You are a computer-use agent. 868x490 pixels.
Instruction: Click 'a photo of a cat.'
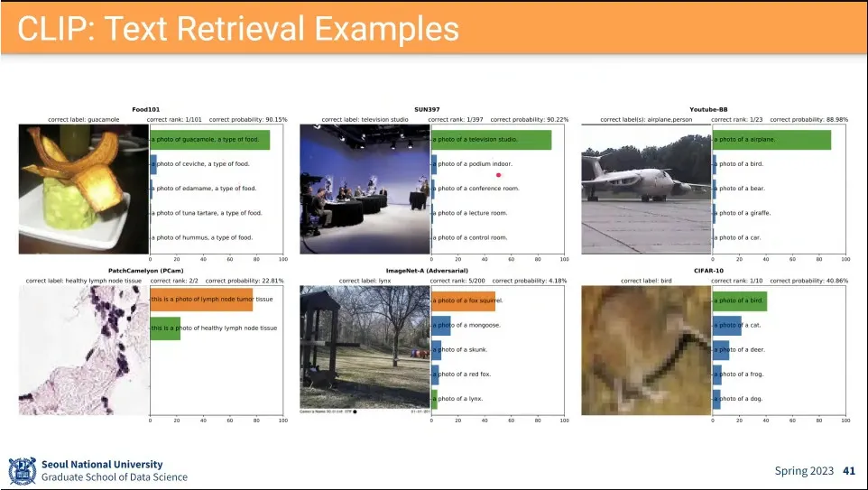737,325
